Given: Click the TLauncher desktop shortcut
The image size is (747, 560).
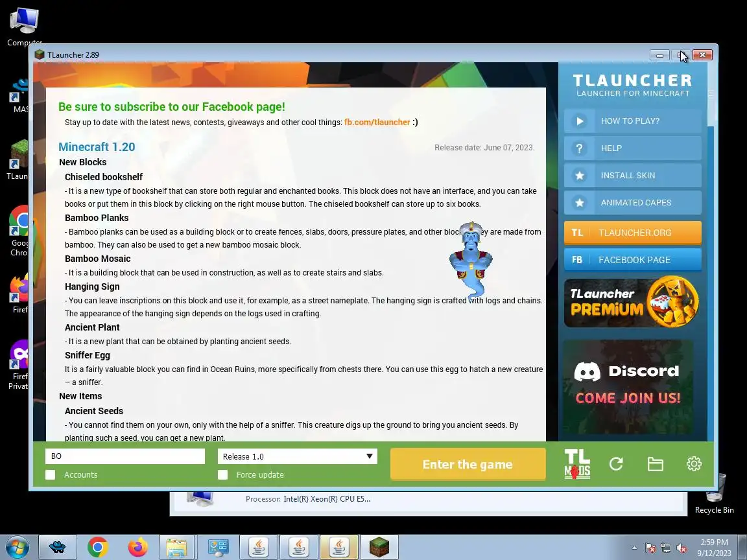Looking at the screenshot, I should pos(18,160).
